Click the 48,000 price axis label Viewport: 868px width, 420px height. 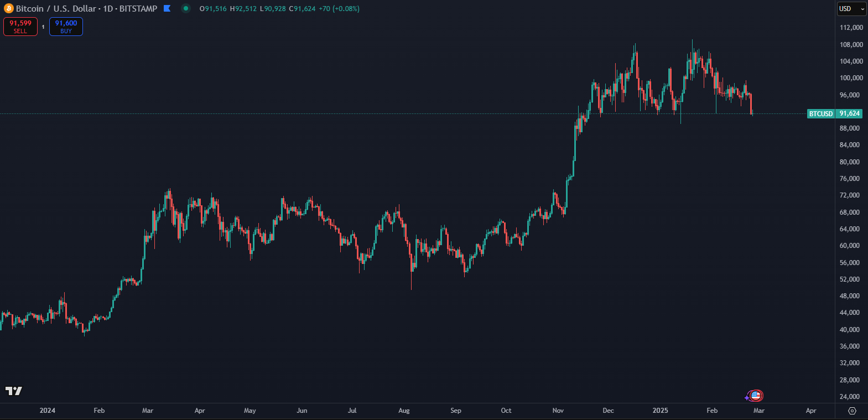[850, 296]
